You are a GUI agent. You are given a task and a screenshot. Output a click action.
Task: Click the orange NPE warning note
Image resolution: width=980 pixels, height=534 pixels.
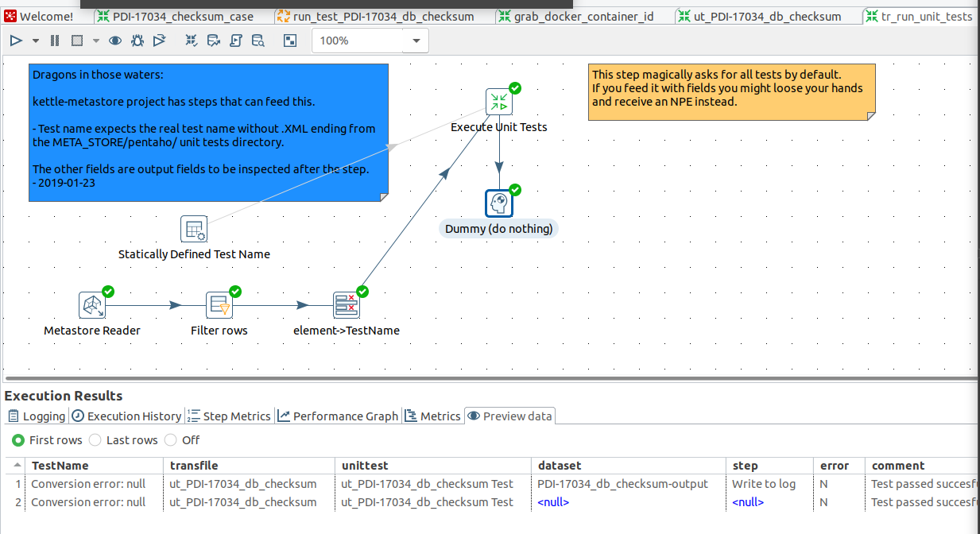(x=732, y=92)
